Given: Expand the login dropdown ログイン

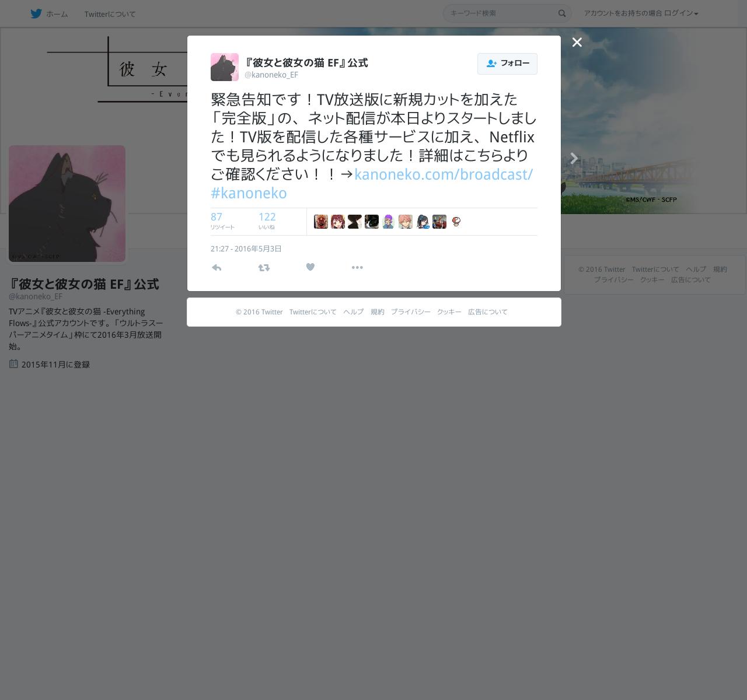Looking at the screenshot, I should tap(681, 13).
